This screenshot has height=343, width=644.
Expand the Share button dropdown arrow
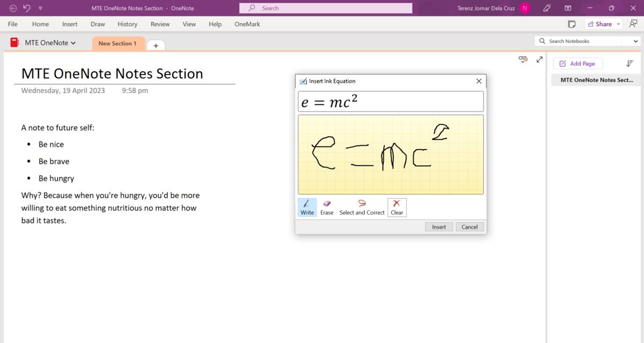tap(618, 24)
